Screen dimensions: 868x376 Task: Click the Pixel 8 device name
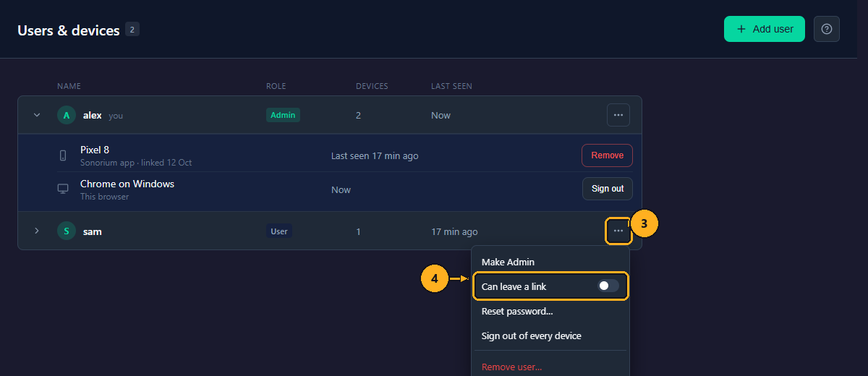click(95, 150)
